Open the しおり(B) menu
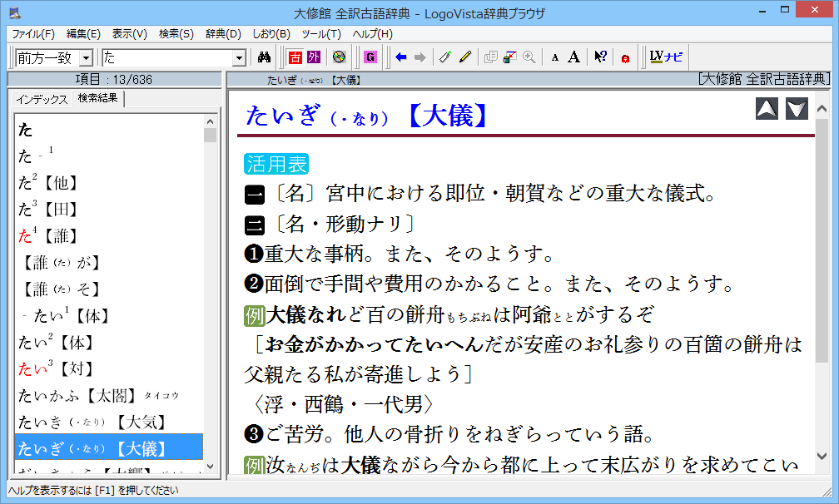This screenshot has height=504, width=839. (x=271, y=33)
